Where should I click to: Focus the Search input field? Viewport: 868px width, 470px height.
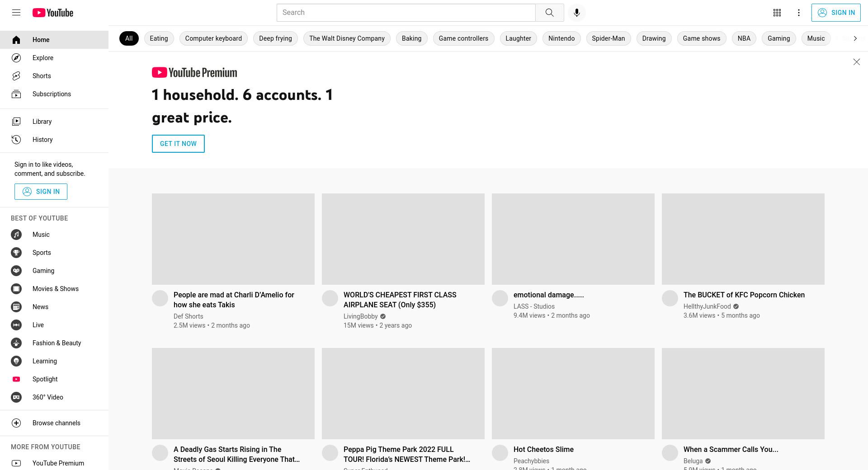pyautogui.click(x=406, y=13)
